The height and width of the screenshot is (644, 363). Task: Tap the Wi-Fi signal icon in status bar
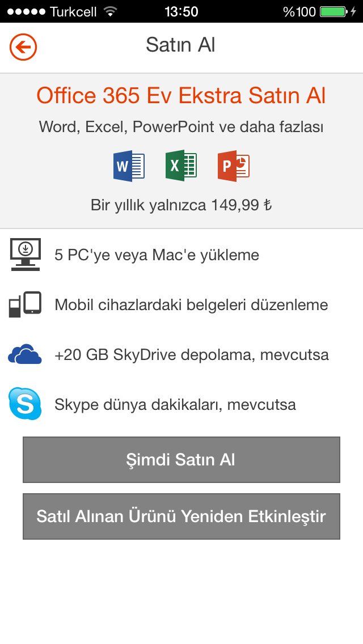coord(110,11)
